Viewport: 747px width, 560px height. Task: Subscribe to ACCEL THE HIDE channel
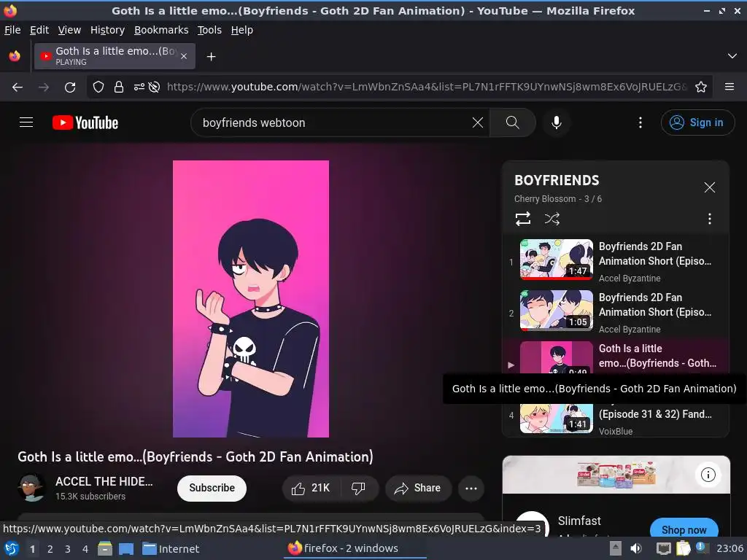(x=212, y=488)
